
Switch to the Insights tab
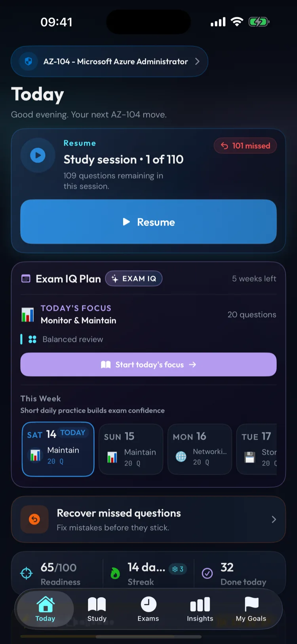pyautogui.click(x=200, y=609)
